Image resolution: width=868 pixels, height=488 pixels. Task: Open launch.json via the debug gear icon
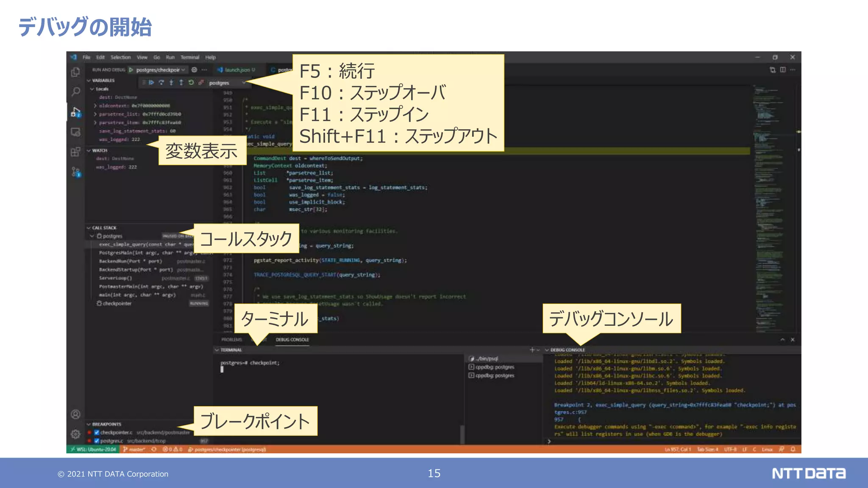(194, 70)
